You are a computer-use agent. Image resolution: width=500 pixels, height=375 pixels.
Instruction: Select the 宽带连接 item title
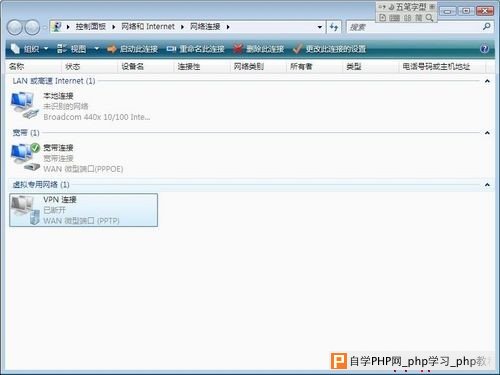[58, 148]
